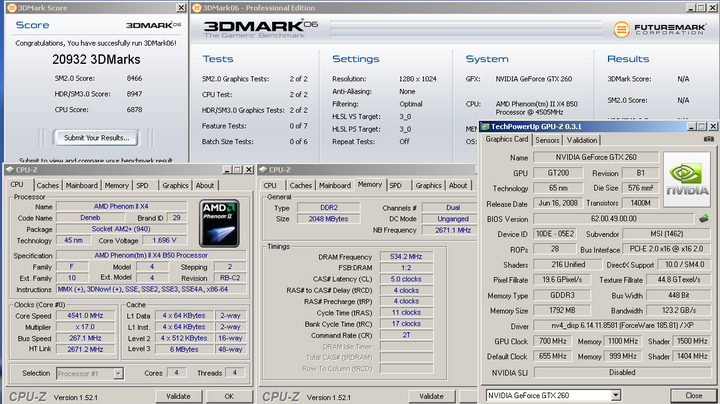720x404 pixels.
Task: Click CAS# Latency value 5.0 clocks
Action: point(406,279)
